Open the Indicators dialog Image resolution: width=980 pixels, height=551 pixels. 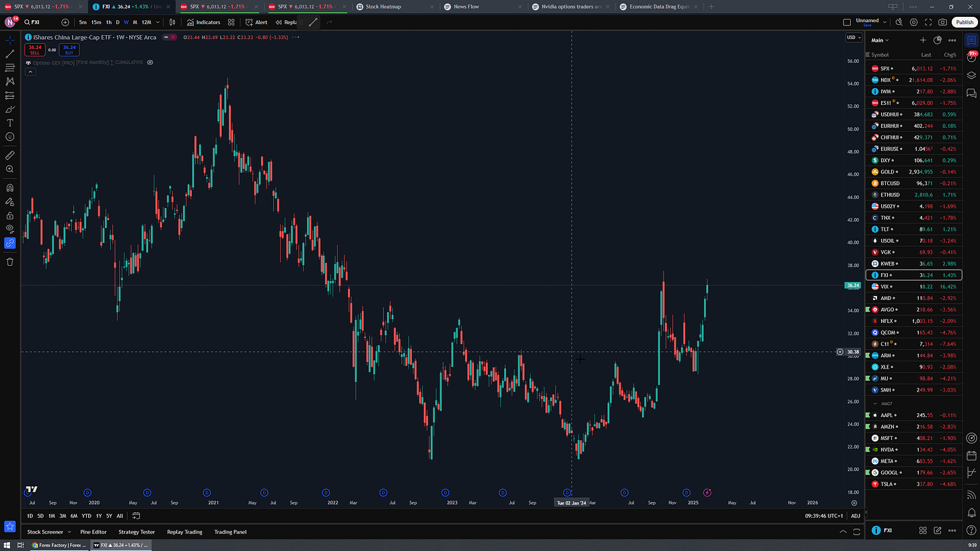coord(203,22)
